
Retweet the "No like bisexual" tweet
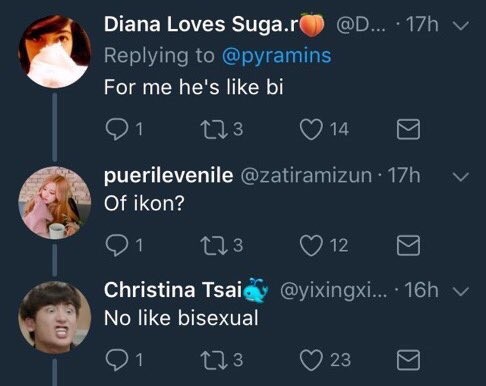214,360
